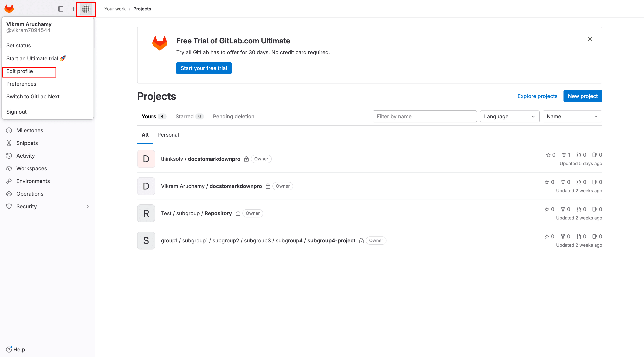Click the user avatar icon

click(x=86, y=9)
